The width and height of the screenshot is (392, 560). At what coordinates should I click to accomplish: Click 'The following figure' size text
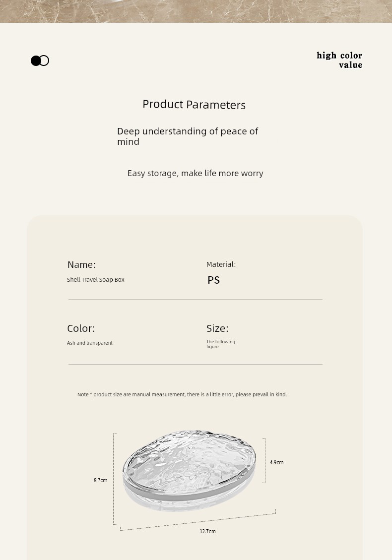pos(220,344)
